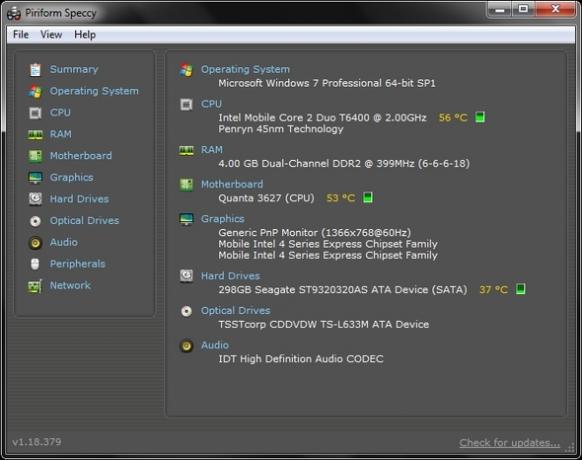This screenshot has width=582, height=460.
Task: Open the Help menu
Action: click(85, 35)
